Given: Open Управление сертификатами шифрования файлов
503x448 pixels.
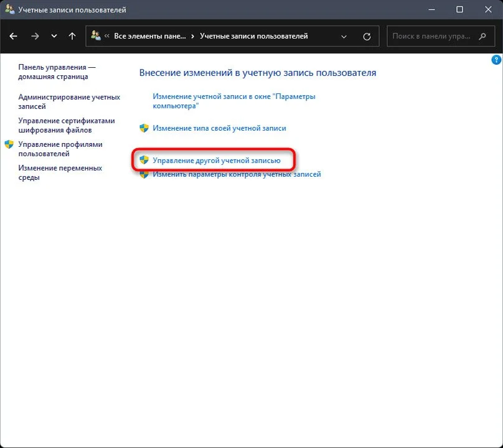Looking at the screenshot, I should coord(67,126).
